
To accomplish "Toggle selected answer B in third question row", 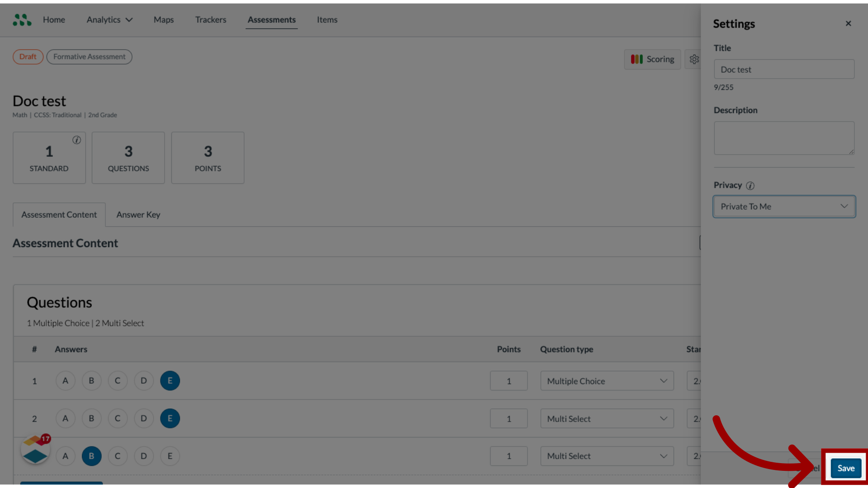I will (91, 456).
